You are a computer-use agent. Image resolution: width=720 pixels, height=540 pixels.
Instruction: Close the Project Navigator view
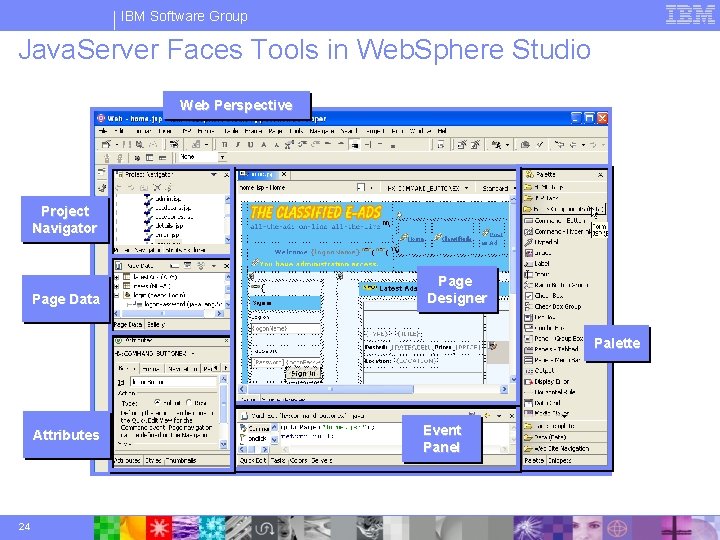point(226,174)
